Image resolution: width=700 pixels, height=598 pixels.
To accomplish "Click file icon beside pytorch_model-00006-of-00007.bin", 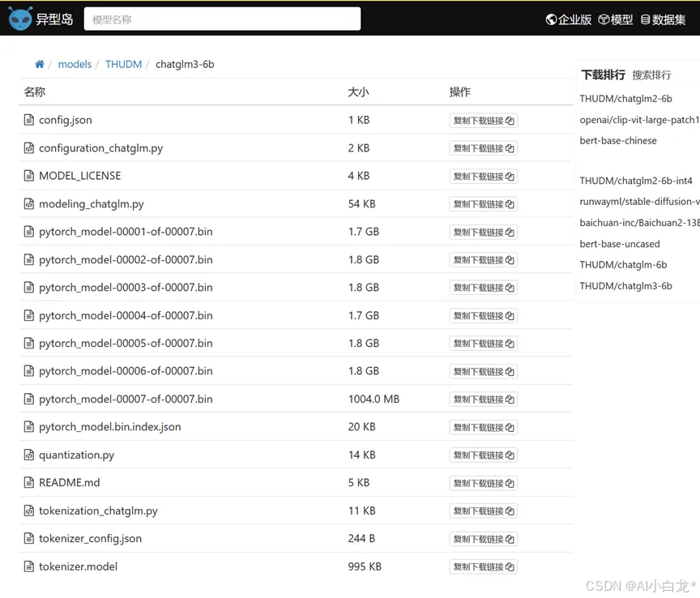I will pyautogui.click(x=29, y=370).
